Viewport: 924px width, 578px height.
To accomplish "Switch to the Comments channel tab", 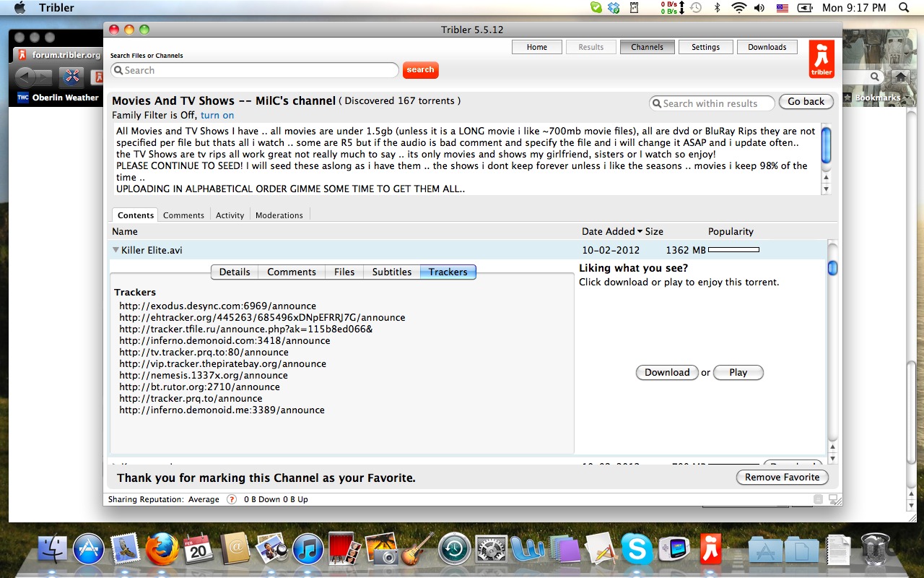I will (x=183, y=215).
